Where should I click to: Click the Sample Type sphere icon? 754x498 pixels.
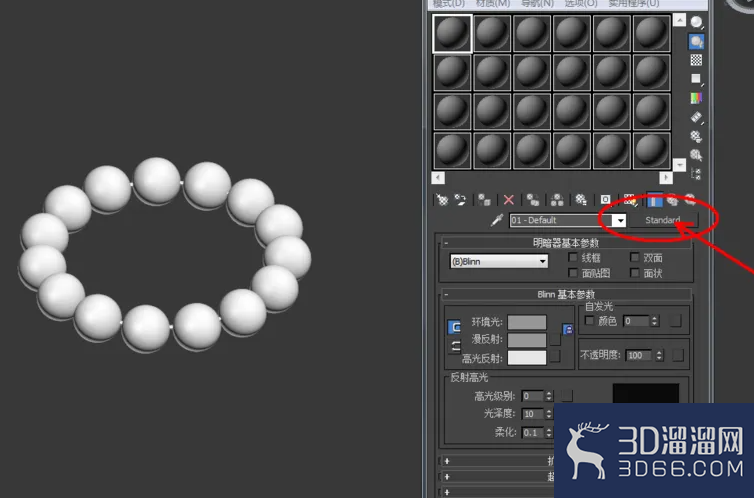(x=696, y=22)
